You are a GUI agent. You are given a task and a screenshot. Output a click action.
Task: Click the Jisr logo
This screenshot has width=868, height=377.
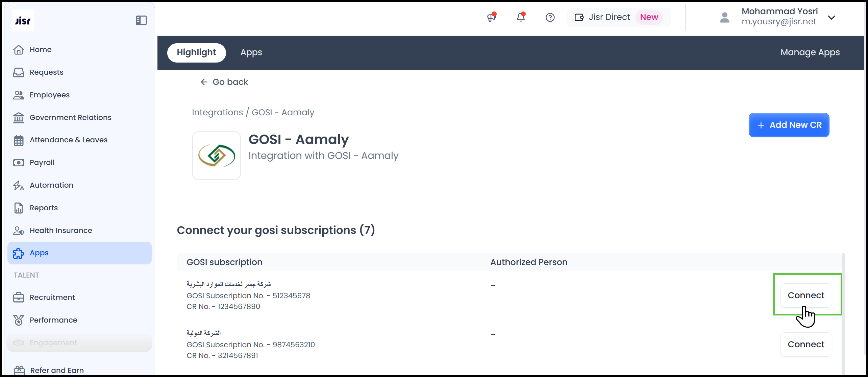23,21
